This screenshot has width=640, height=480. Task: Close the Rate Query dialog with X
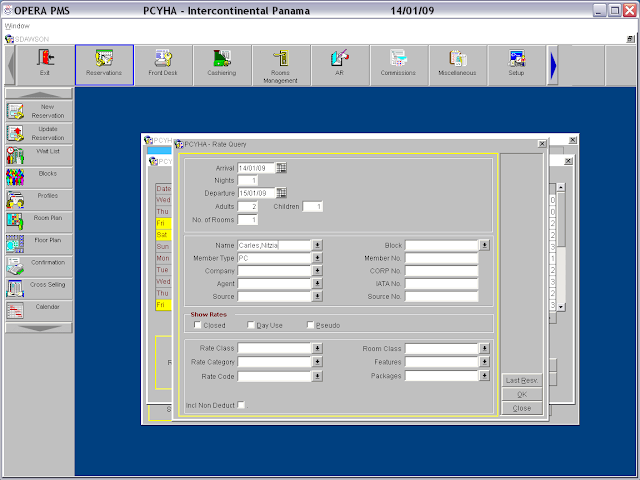point(542,144)
